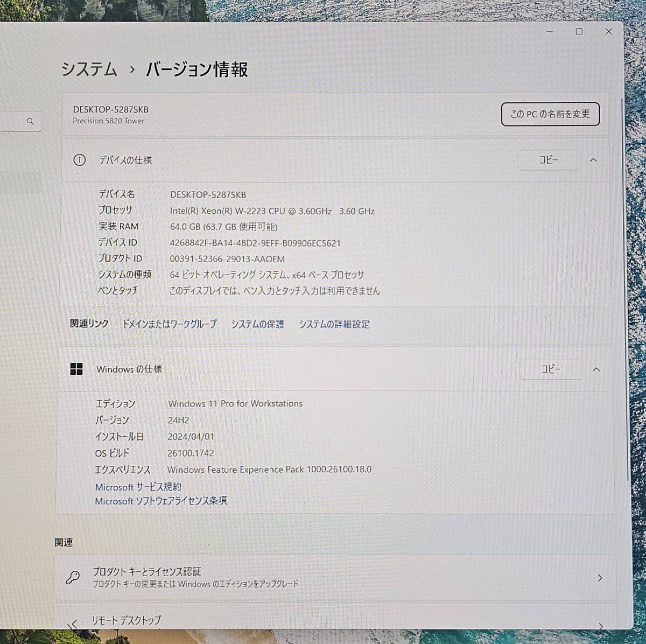The image size is (646, 644).
Task: Copy Windows specifications with コピー button
Action: click(x=551, y=369)
